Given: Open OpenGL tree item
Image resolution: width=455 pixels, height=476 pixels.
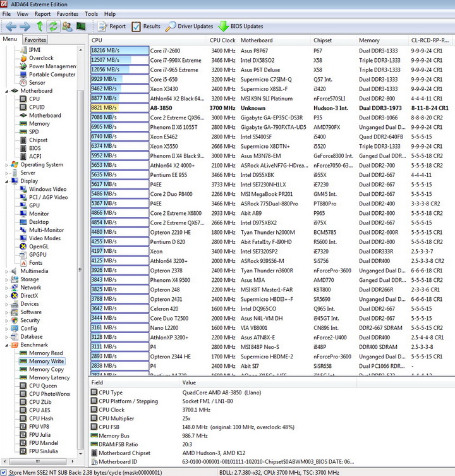Looking at the screenshot, I should [39, 247].
